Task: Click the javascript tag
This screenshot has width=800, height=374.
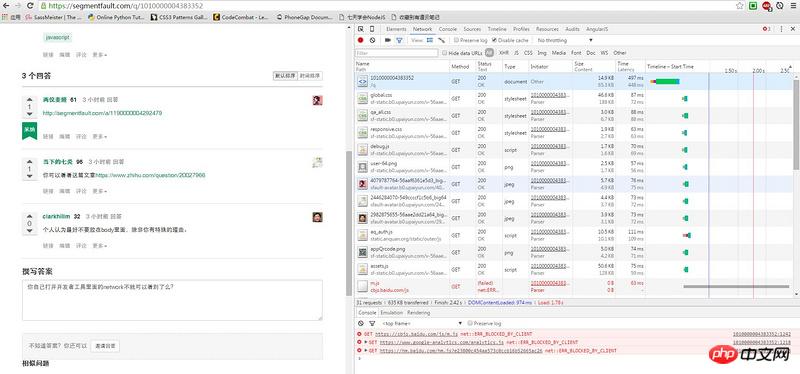Action: 57,37
